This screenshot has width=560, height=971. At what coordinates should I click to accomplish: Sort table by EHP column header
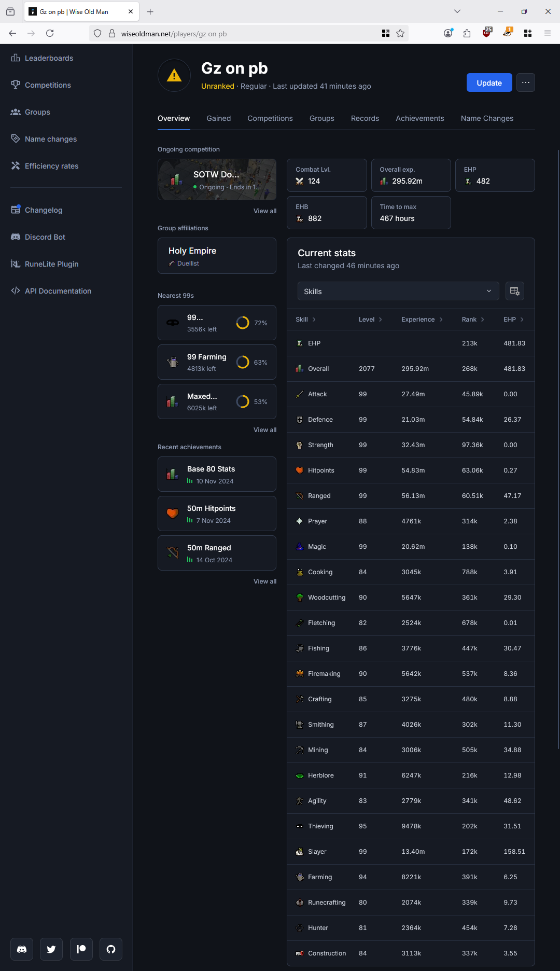pyautogui.click(x=513, y=320)
